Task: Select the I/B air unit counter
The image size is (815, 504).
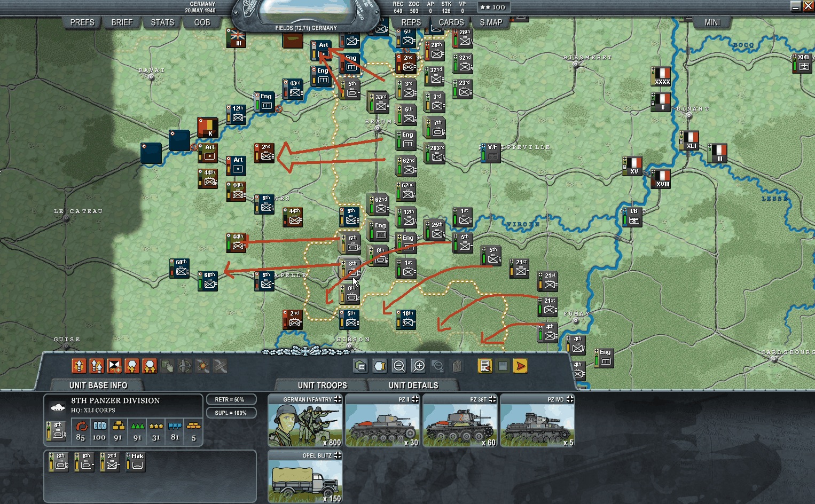Action: point(632,217)
